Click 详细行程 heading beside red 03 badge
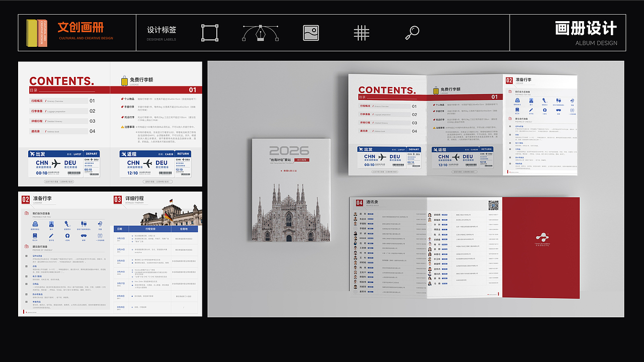 [x=134, y=199]
